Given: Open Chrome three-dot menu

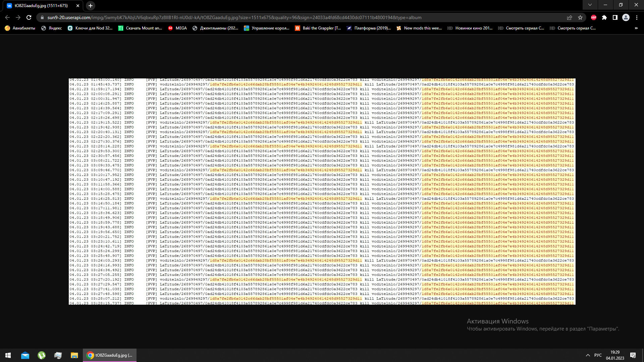Looking at the screenshot, I should click(x=637, y=17).
